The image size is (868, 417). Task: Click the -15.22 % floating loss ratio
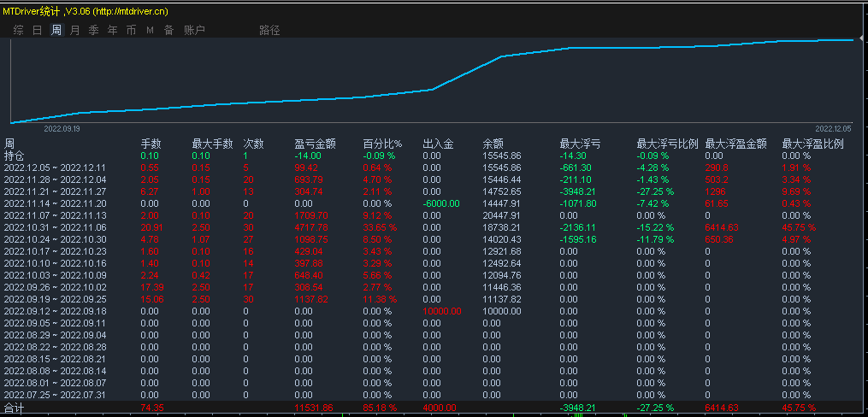pyautogui.click(x=655, y=227)
